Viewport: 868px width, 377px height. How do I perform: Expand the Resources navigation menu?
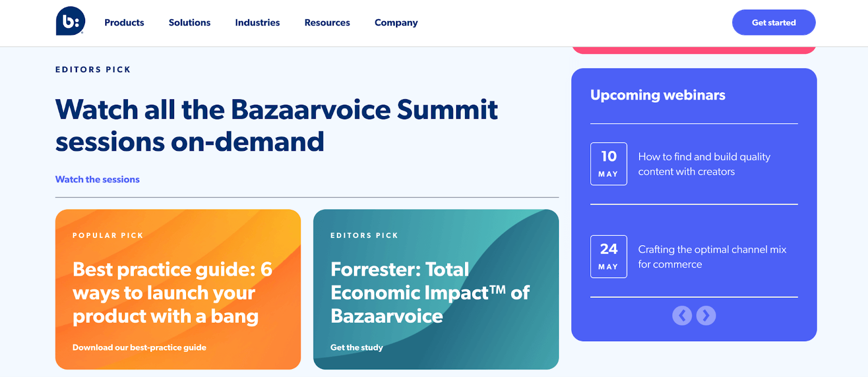pyautogui.click(x=327, y=23)
